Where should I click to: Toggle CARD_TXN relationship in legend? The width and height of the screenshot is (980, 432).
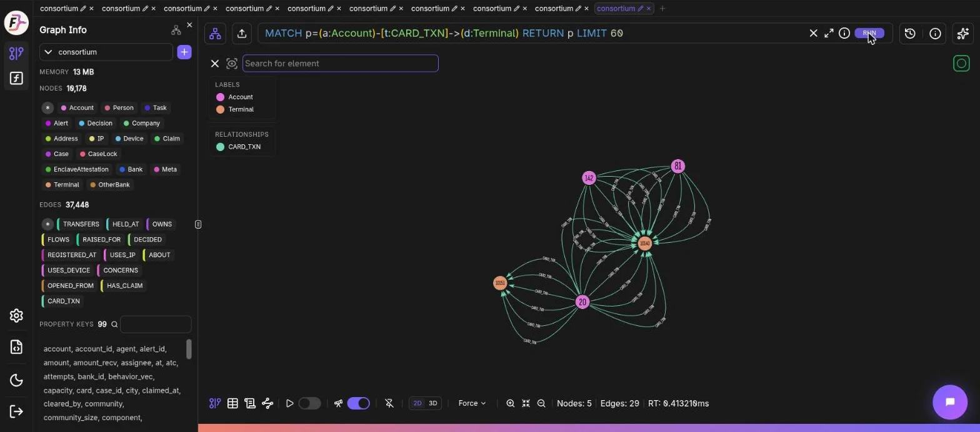click(x=238, y=147)
